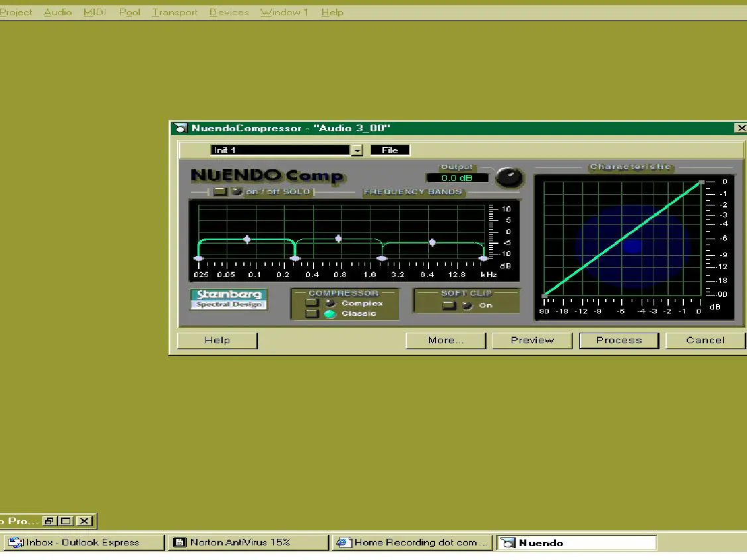
Task: Click the 0.05 frequency axis label
Action: point(226,275)
